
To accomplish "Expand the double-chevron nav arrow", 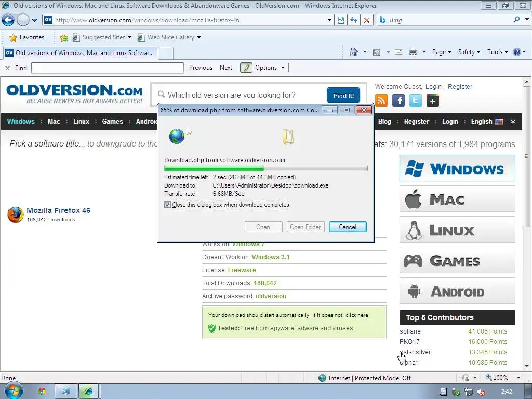I will pos(513,122).
